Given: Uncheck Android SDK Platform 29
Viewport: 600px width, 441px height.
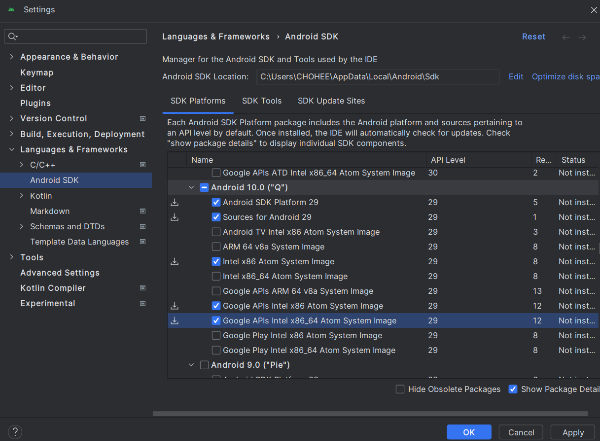Looking at the screenshot, I should (x=216, y=202).
